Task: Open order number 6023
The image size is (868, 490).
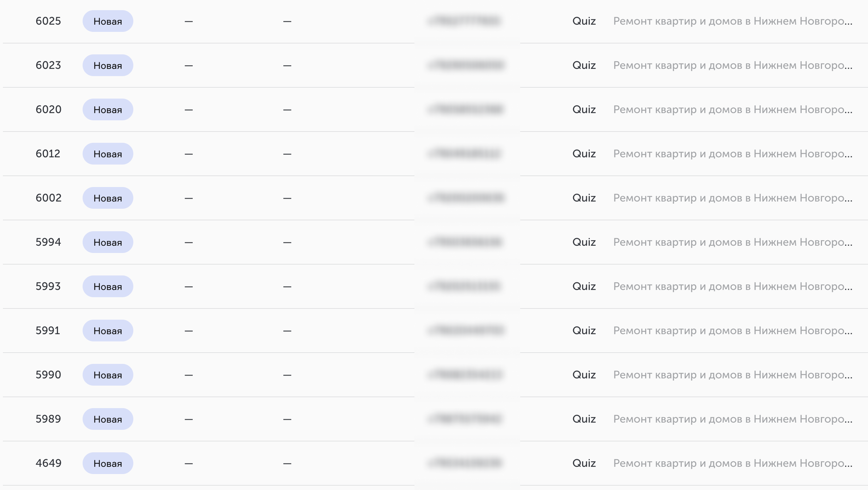Action: (x=48, y=65)
